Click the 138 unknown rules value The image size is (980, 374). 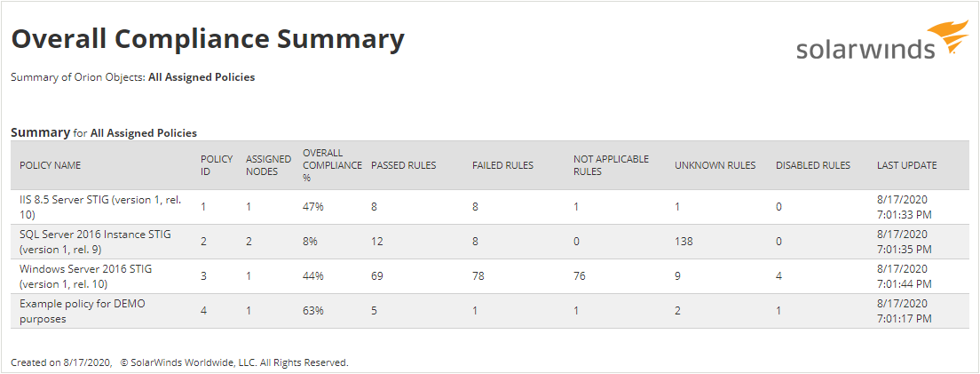tap(684, 242)
